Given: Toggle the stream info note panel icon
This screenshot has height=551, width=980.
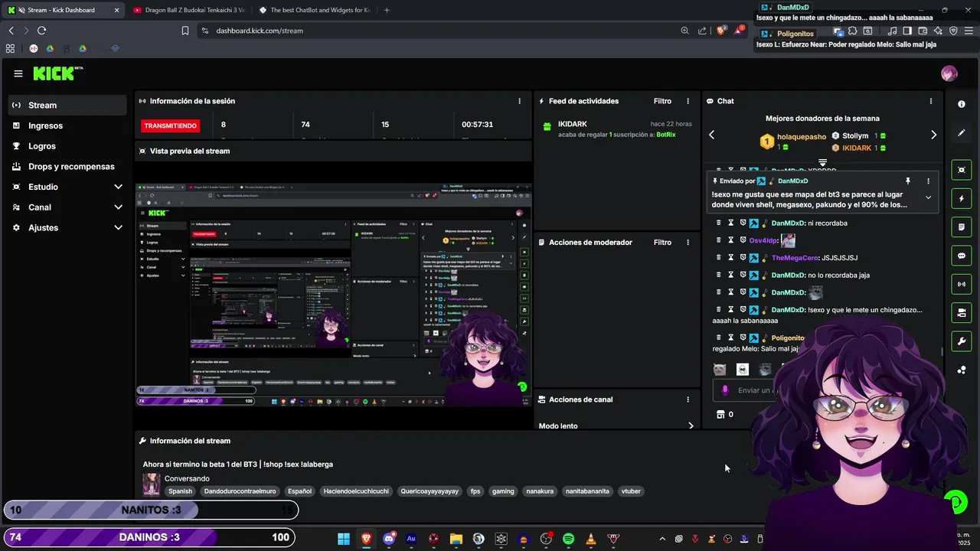Looking at the screenshot, I should point(962,227).
